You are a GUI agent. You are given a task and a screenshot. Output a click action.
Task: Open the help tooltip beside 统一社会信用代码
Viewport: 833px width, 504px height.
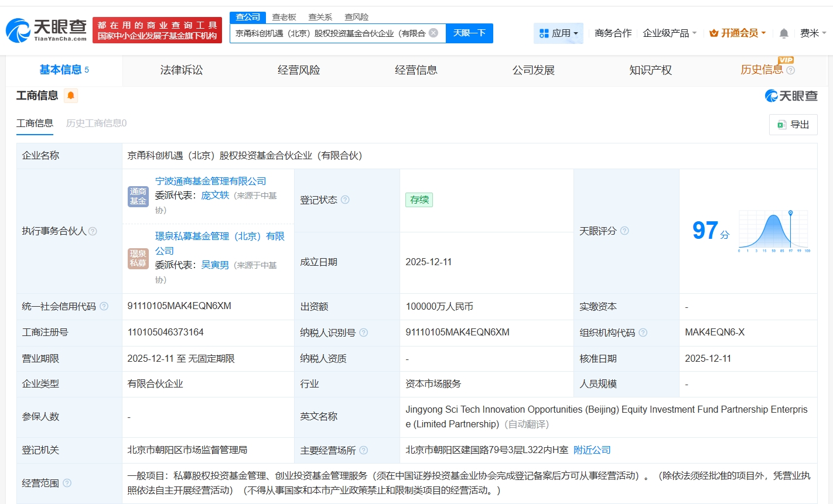104,306
